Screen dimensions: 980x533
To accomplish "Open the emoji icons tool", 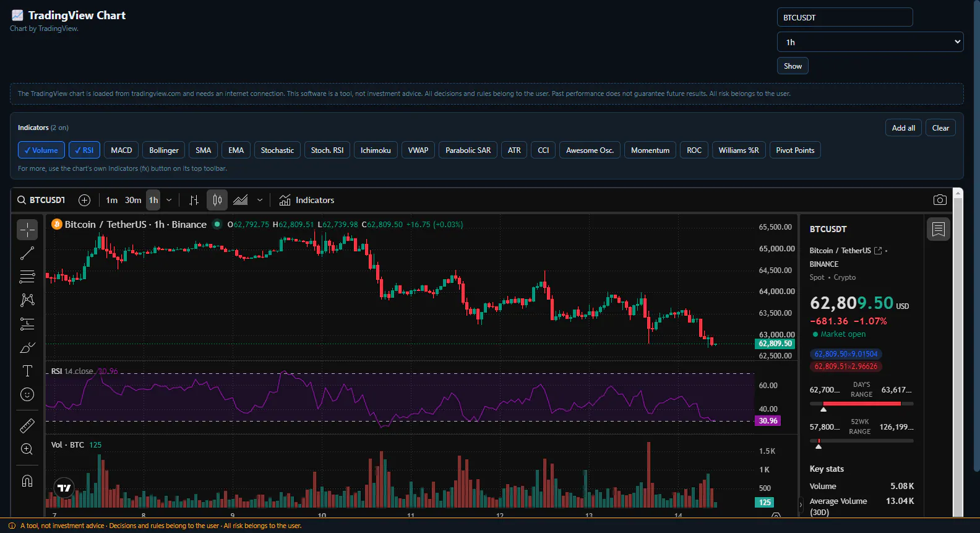I will (x=27, y=394).
